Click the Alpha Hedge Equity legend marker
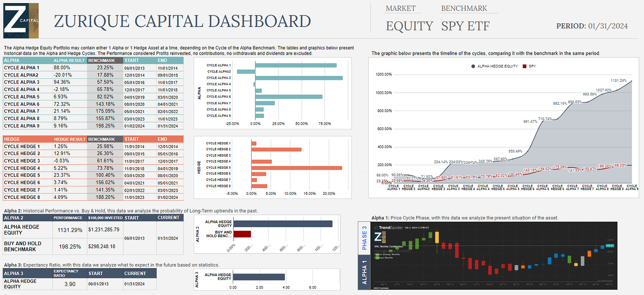Viewport: 644px width, 295px height. click(473, 66)
